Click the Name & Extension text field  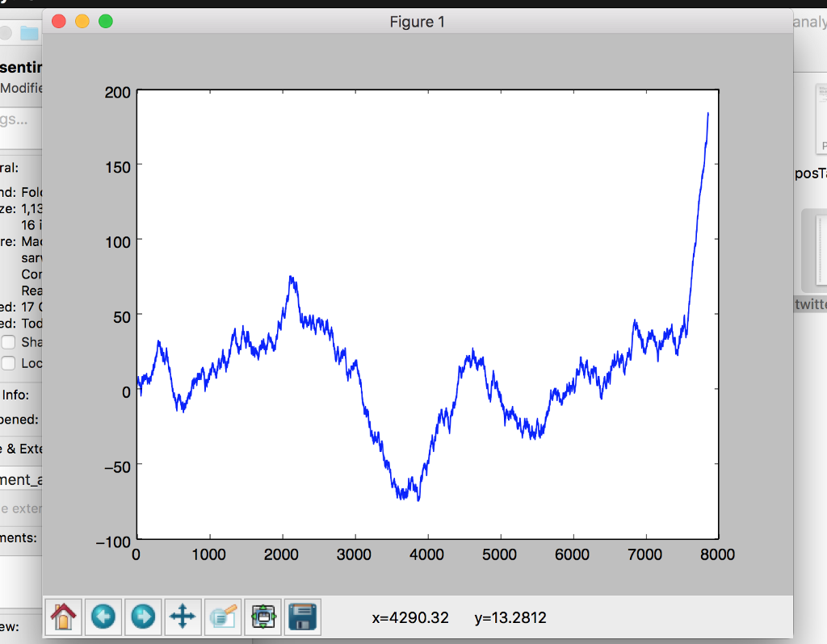[x=21, y=479]
